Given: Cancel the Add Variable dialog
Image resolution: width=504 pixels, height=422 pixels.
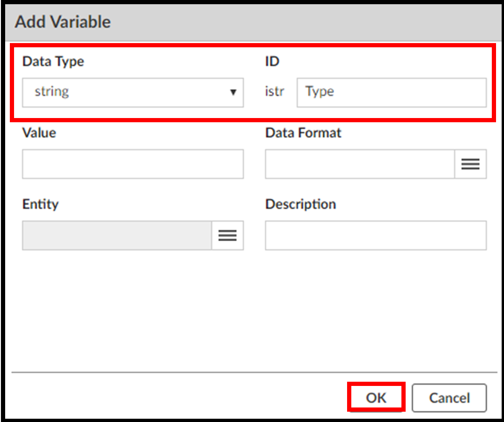Looking at the screenshot, I should [449, 398].
